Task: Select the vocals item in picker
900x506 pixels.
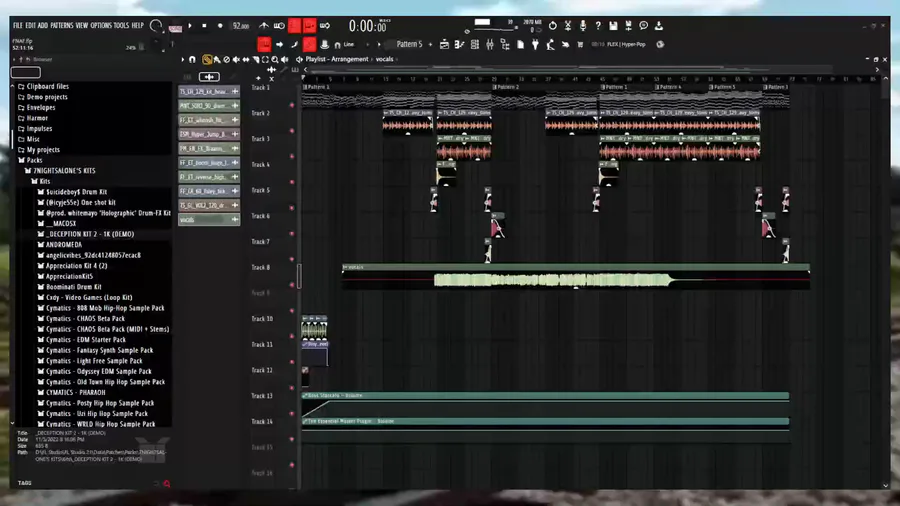Action: pos(209,220)
